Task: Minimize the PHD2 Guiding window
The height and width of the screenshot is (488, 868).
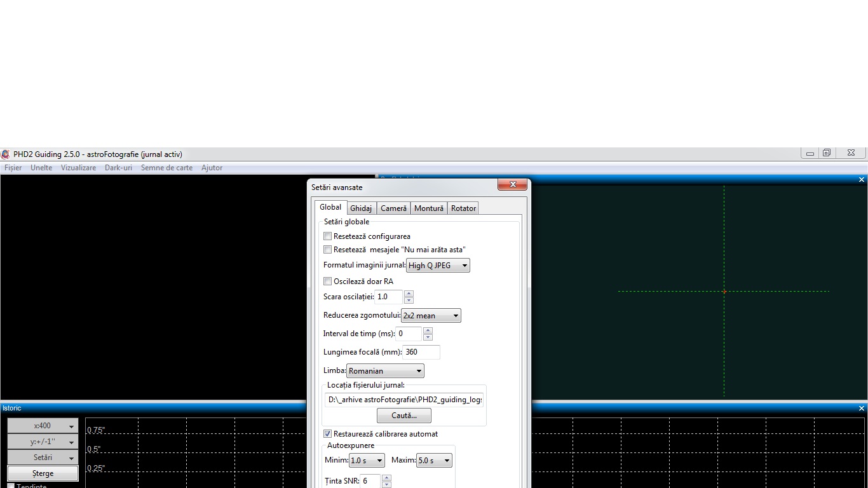Action: click(810, 153)
